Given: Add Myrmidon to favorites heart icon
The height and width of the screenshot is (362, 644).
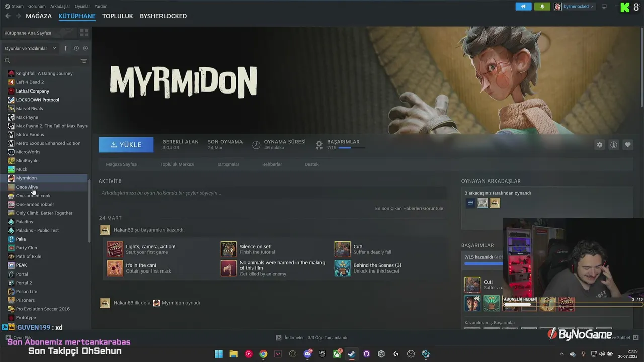Looking at the screenshot, I should click(628, 145).
